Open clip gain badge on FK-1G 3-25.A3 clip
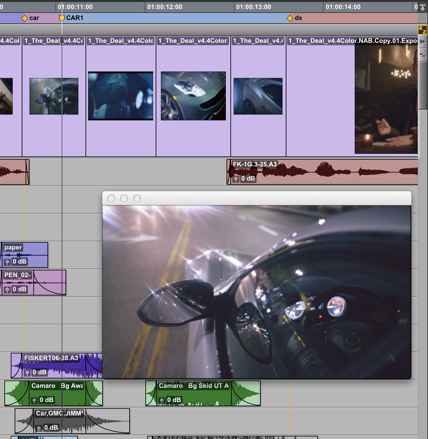428x439 pixels. pos(244,179)
